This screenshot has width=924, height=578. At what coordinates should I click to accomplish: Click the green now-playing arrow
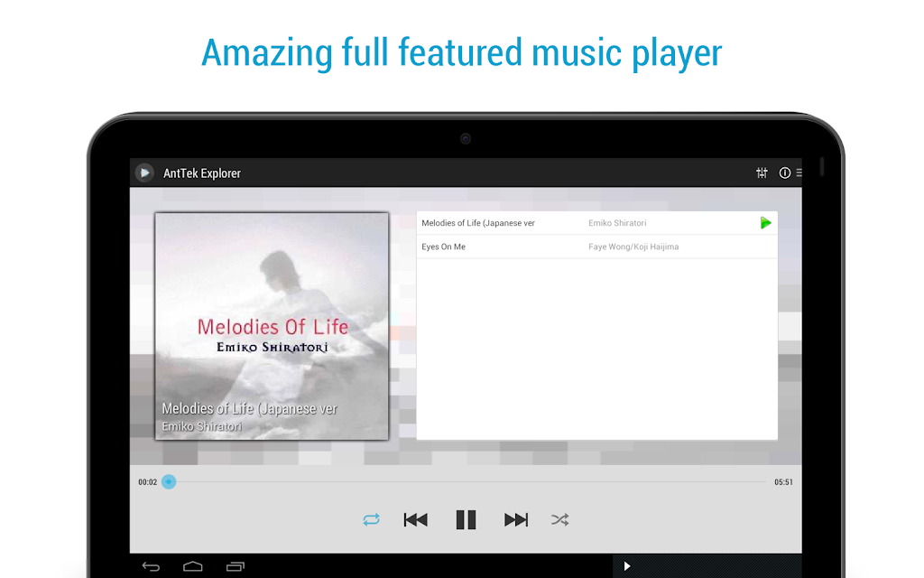point(765,223)
